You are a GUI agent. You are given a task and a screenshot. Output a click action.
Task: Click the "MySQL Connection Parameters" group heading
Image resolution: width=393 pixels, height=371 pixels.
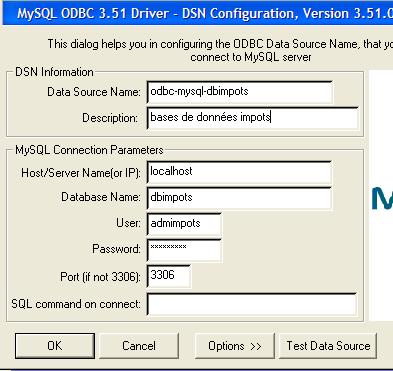point(89,150)
